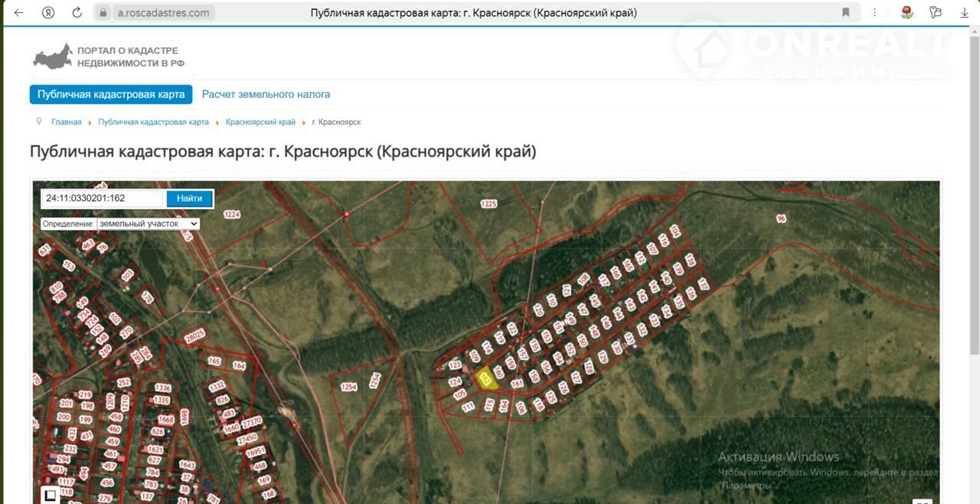The height and width of the screenshot is (504, 980).
Task: Expand the 'земельный участок' dropdown
Action: [148, 224]
